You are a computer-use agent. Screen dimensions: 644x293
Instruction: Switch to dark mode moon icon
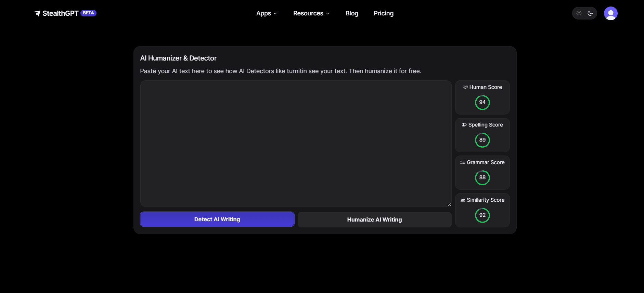[x=590, y=13]
